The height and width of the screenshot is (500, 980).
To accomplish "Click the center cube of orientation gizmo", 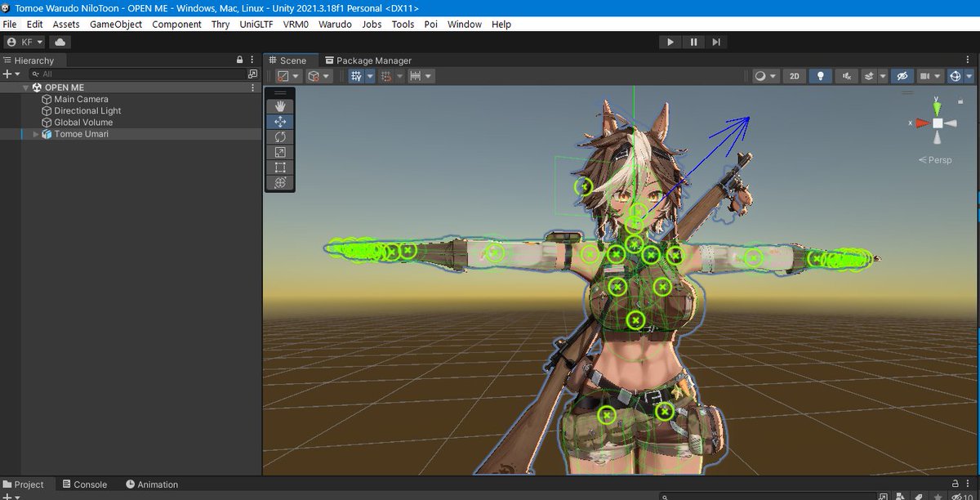I will [938, 123].
